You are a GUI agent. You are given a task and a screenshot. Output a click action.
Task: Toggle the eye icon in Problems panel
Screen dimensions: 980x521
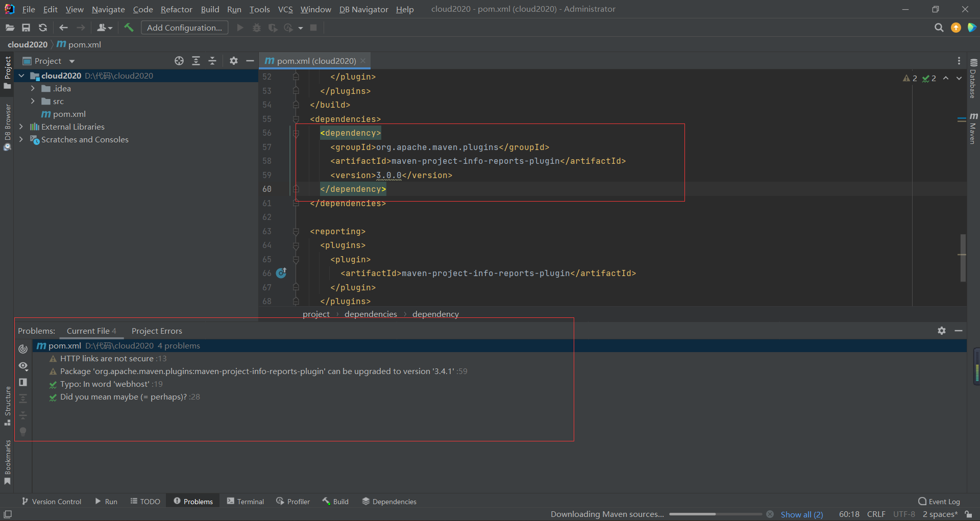click(23, 366)
